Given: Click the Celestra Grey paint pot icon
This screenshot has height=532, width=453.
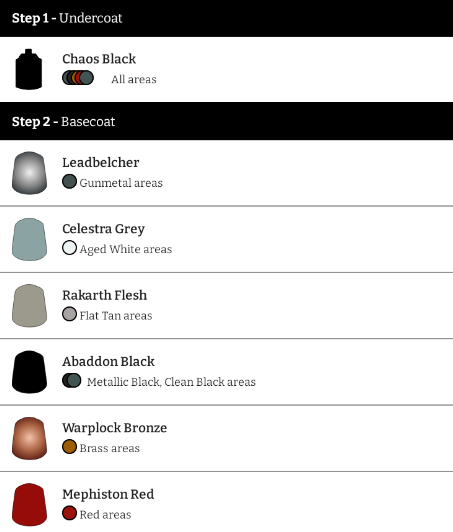Looking at the screenshot, I should coord(30,239).
